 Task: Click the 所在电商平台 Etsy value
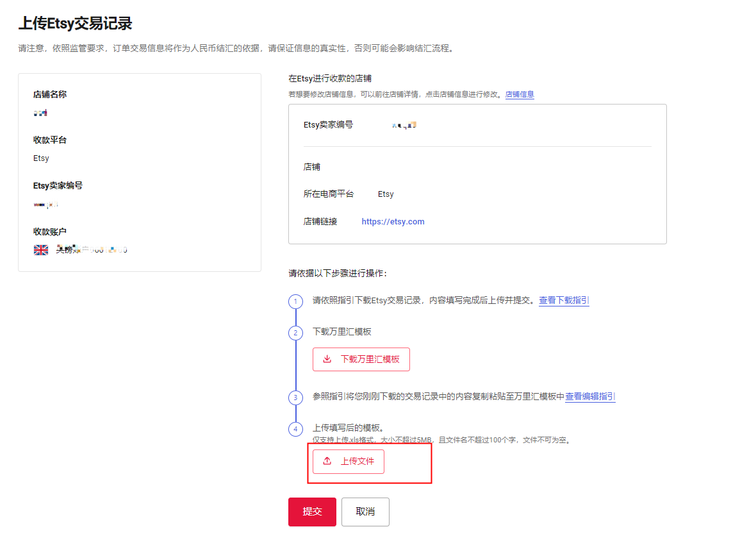point(386,194)
